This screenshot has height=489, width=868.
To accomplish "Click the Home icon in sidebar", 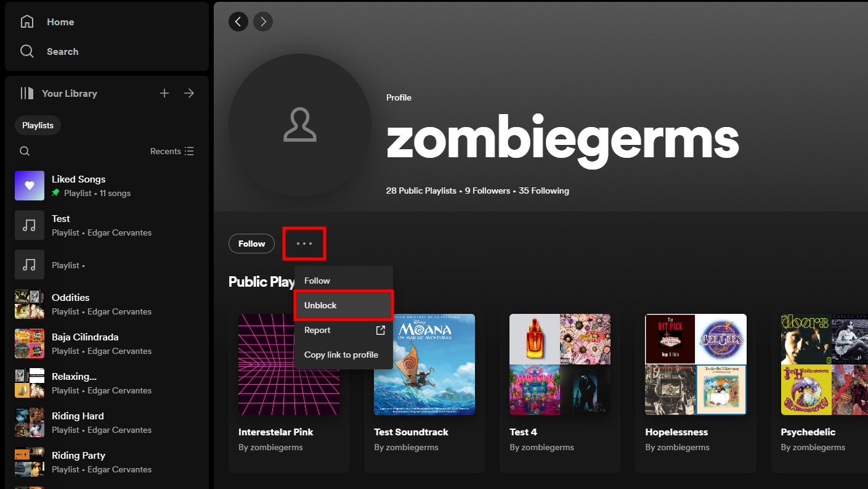I will click(x=27, y=22).
